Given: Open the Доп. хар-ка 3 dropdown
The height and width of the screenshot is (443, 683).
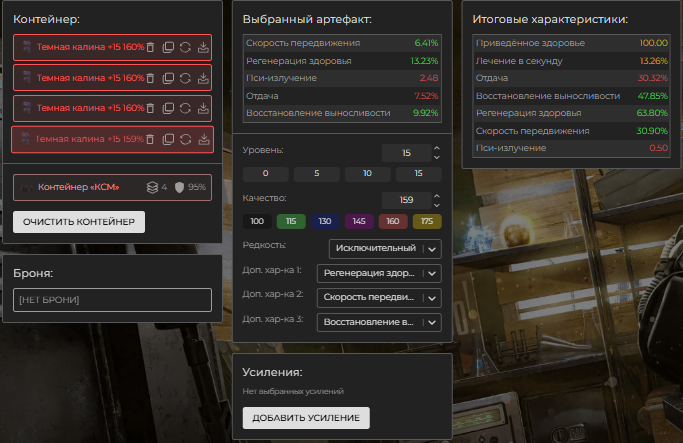Looking at the screenshot, I should (x=377, y=322).
